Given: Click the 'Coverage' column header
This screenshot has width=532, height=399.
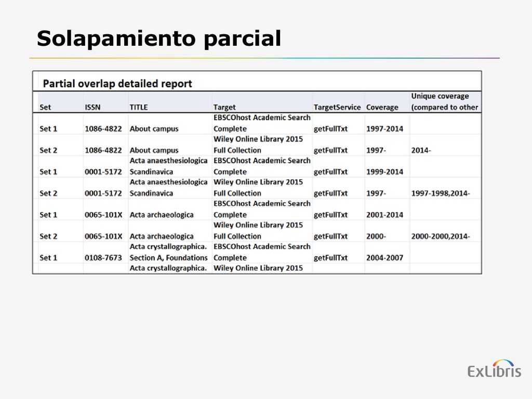Looking at the screenshot, I should 382,107.
